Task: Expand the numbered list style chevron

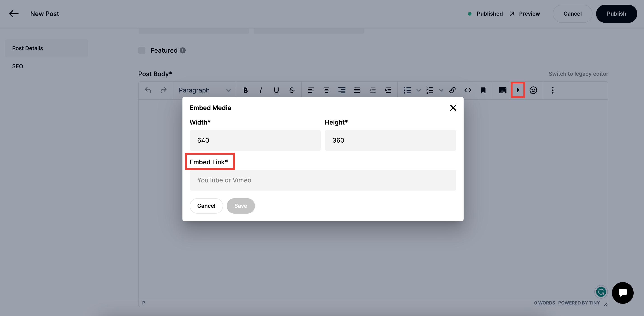Action: pos(441,90)
